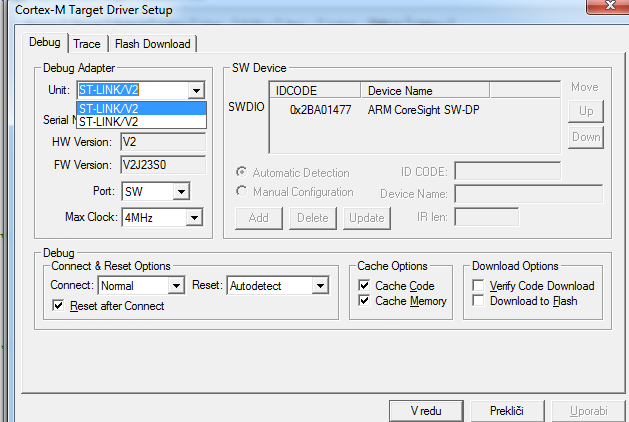Click the Update device button
The height and width of the screenshot is (422, 629).
(x=367, y=218)
